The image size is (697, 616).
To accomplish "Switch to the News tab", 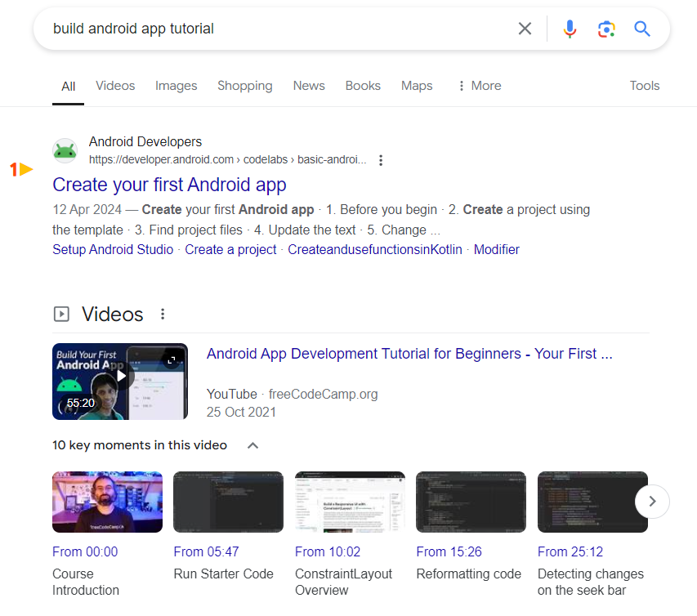I will (x=309, y=86).
